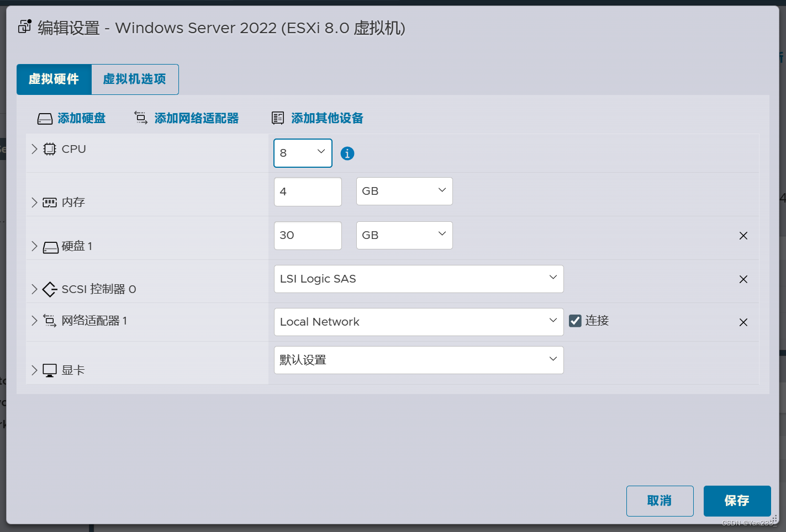The width and height of the screenshot is (786, 532).
Task: Remove 硬盘 1 with its X button
Action: coord(743,236)
